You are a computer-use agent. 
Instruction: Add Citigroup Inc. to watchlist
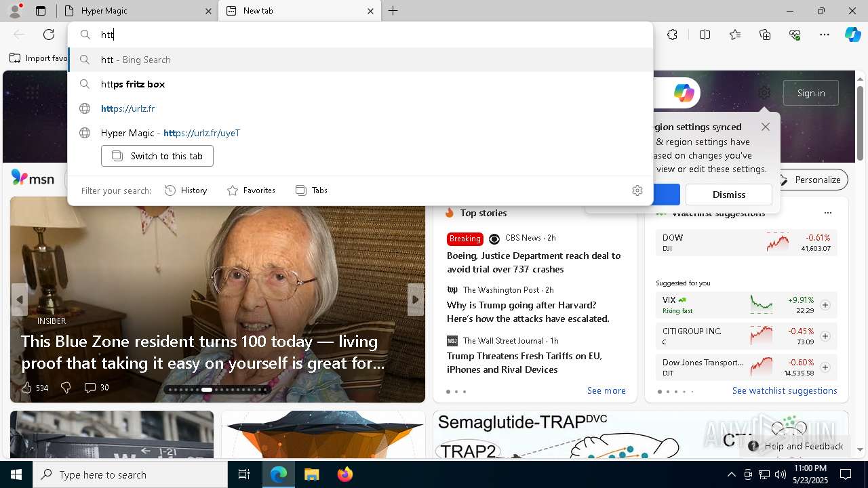coord(825,336)
